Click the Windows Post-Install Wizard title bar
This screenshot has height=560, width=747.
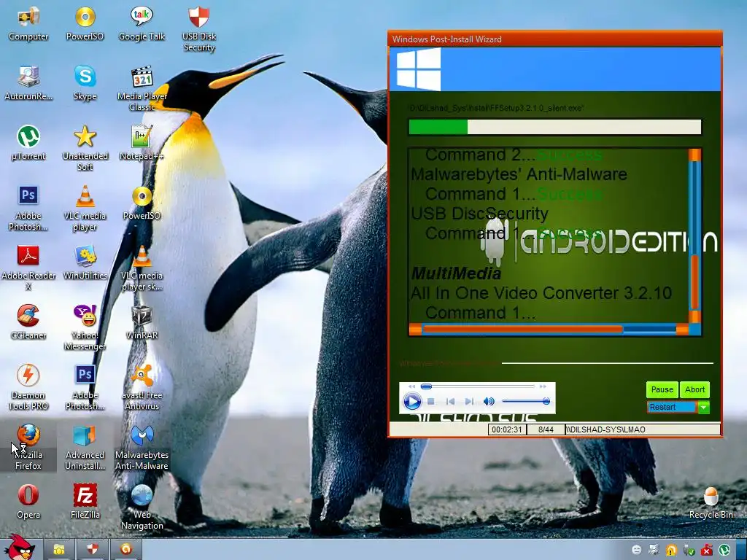[x=555, y=39]
